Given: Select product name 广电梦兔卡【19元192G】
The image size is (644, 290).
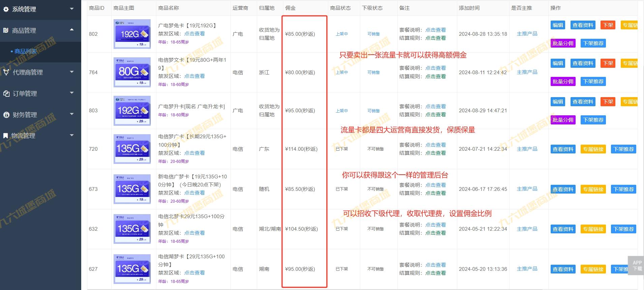Looking at the screenshot, I should coord(187,25).
